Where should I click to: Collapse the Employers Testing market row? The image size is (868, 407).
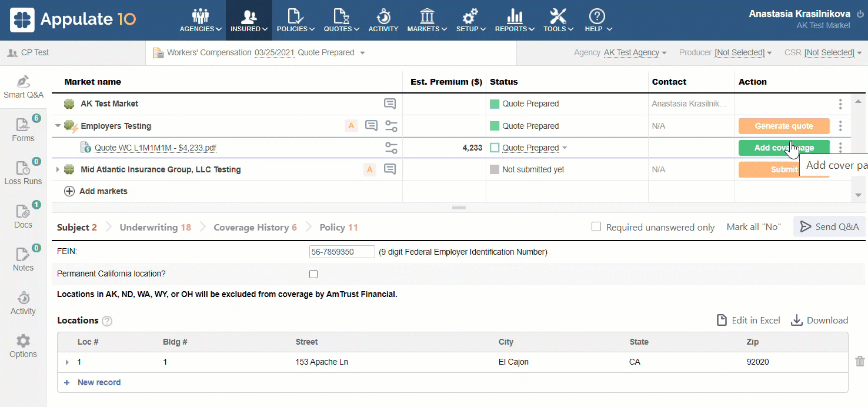coord(58,125)
